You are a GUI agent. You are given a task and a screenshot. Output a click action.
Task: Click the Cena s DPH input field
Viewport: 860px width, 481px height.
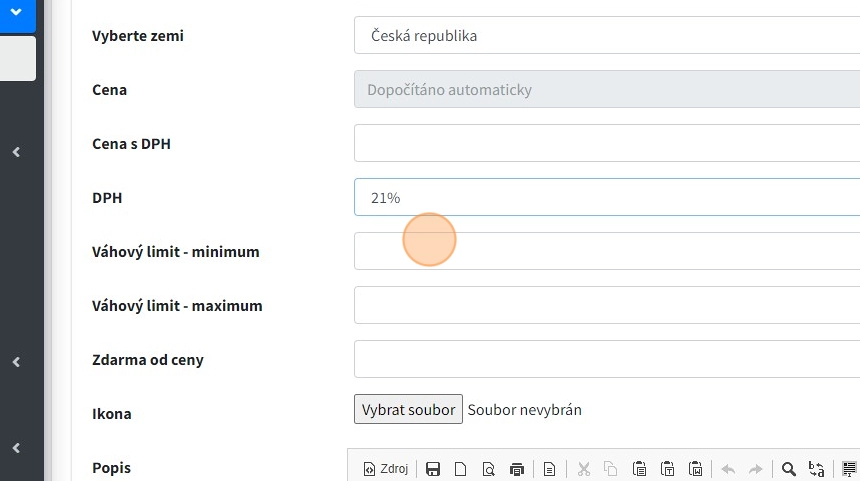(606, 144)
